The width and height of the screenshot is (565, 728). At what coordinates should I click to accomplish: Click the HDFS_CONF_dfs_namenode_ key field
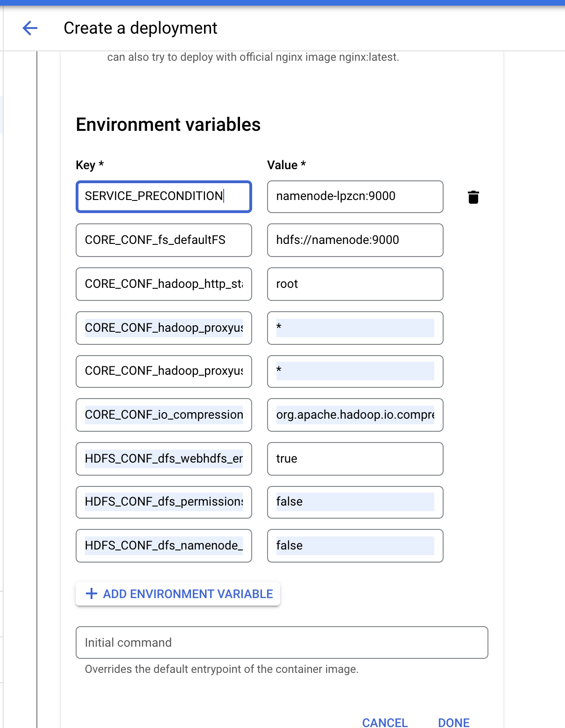click(163, 545)
